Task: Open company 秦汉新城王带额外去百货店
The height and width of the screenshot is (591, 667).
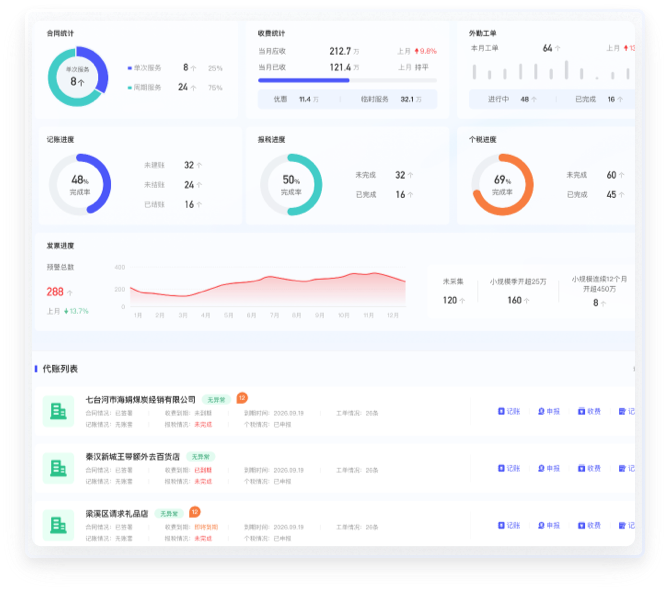Action: 132,457
